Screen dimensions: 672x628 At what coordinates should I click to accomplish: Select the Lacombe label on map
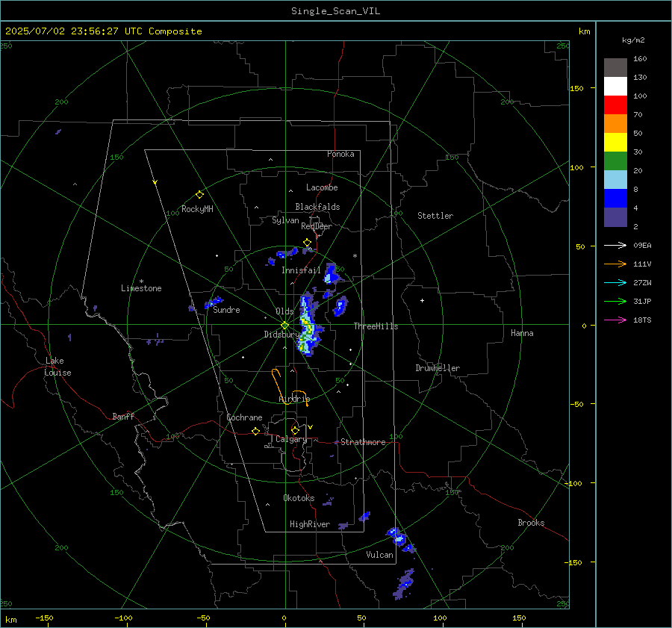(322, 187)
